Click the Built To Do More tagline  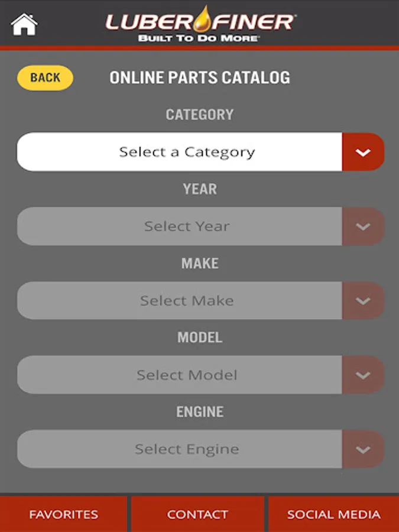tap(198, 38)
